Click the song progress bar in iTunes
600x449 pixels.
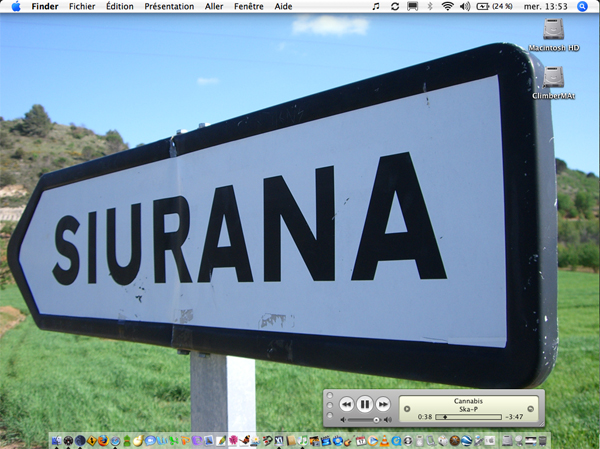(468, 416)
